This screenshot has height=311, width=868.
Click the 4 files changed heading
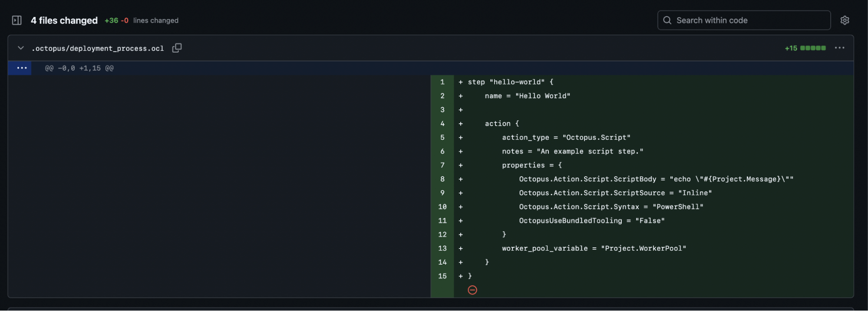click(x=64, y=20)
